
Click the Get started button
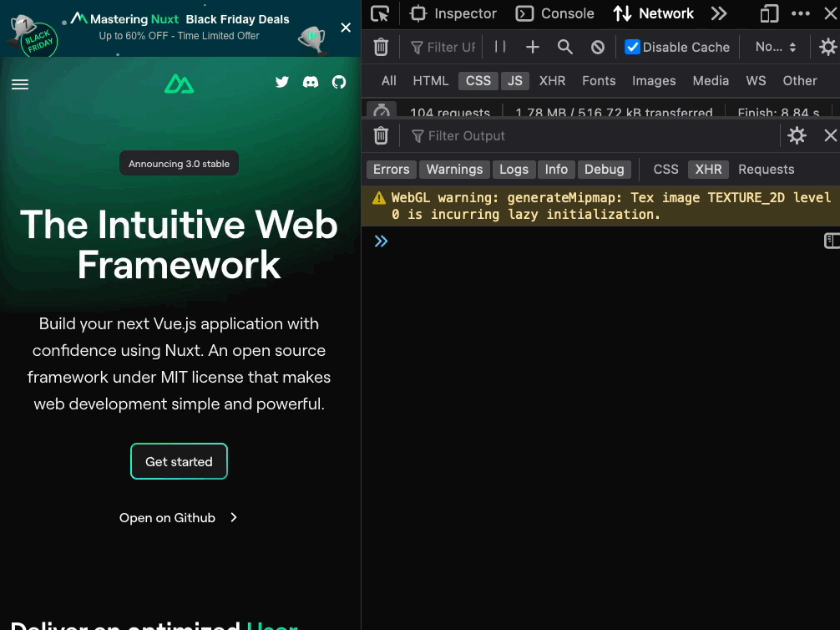pyautogui.click(x=179, y=462)
